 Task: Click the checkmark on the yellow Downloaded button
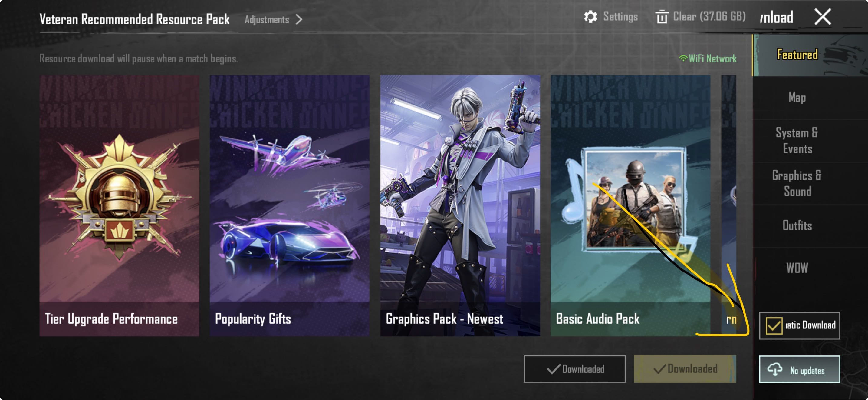click(x=660, y=369)
